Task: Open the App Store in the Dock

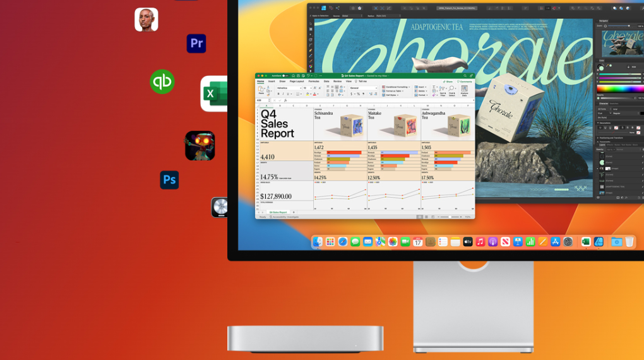Action: (x=555, y=242)
